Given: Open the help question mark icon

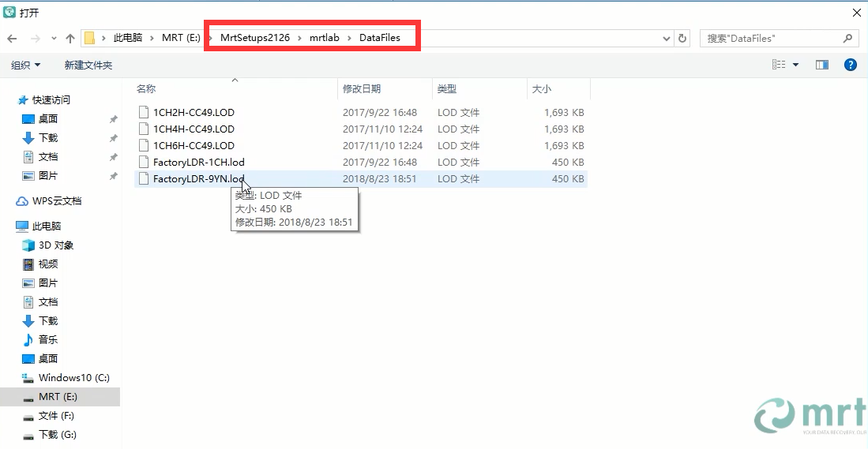Looking at the screenshot, I should [851, 65].
